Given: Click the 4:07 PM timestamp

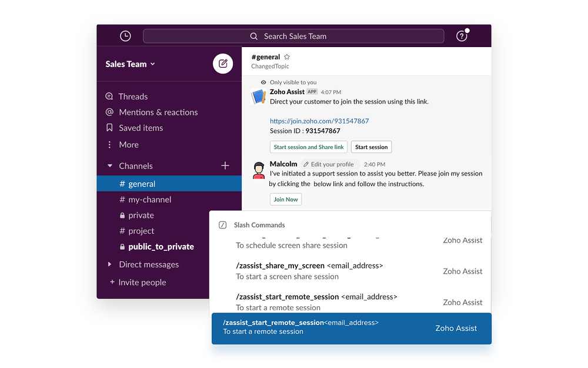Looking at the screenshot, I should [x=331, y=92].
